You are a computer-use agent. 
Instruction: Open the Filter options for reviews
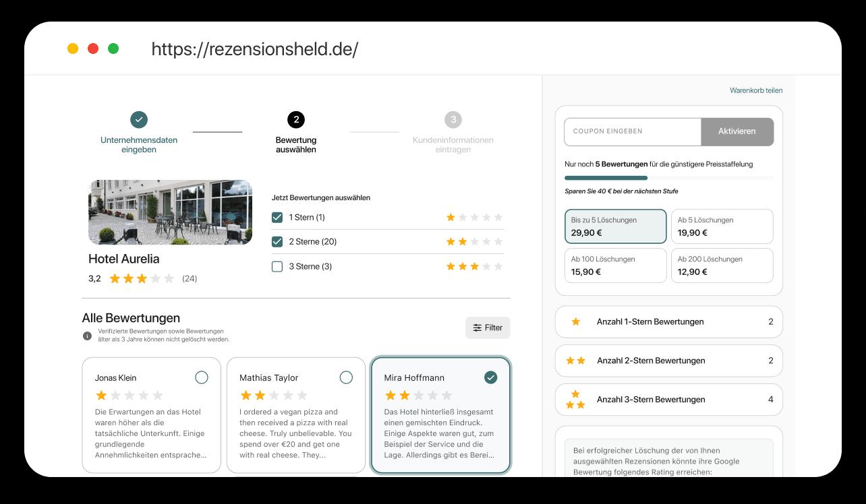pyautogui.click(x=488, y=327)
